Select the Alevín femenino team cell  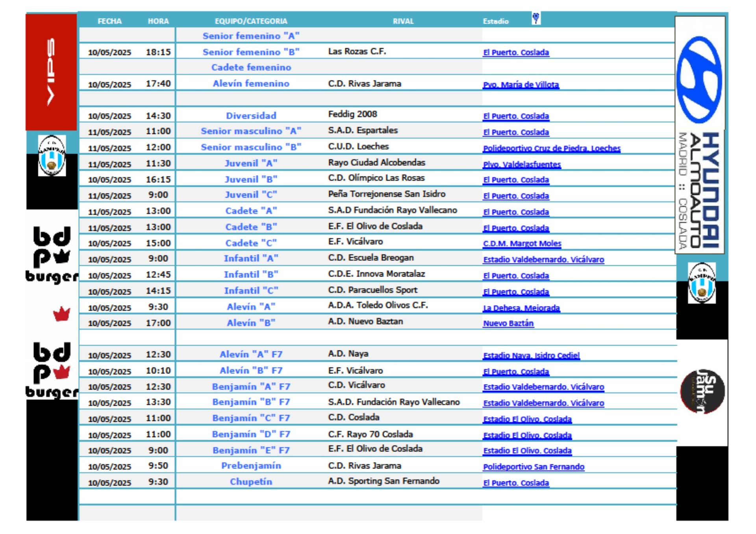click(251, 84)
